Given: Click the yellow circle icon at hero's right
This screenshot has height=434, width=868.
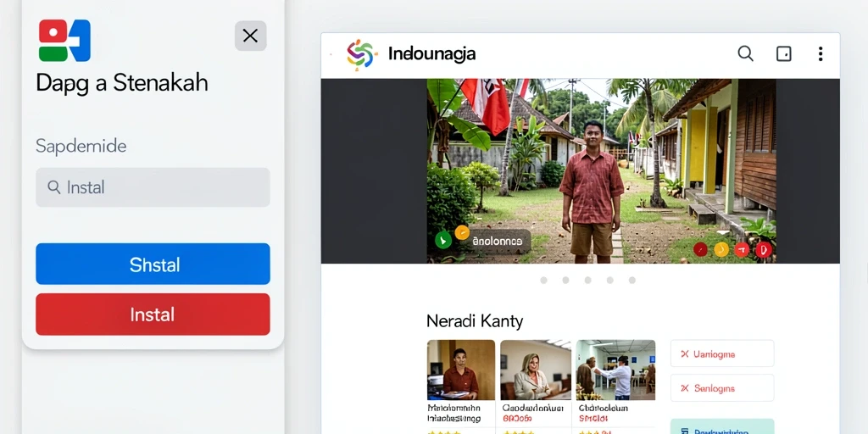Looking at the screenshot, I should tap(721, 250).
